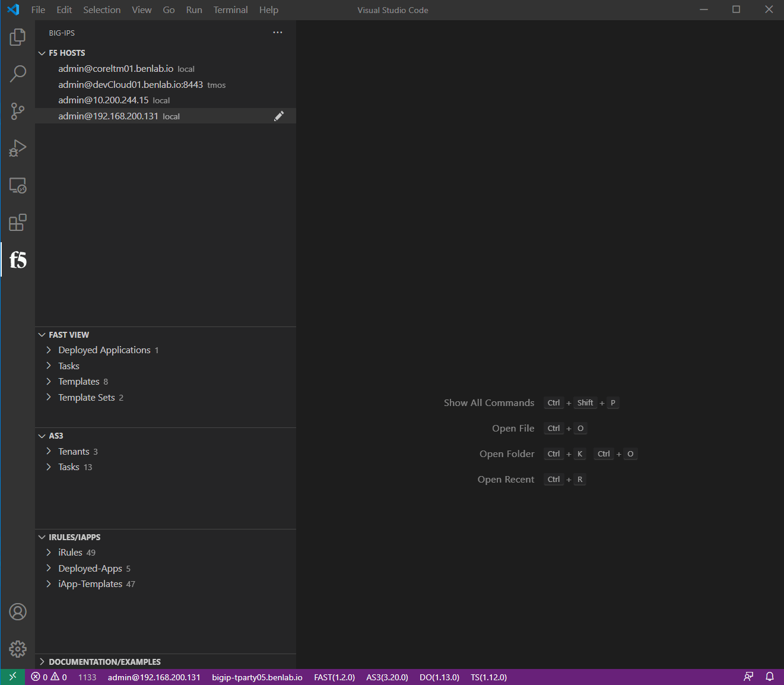
Task: Open the Selection menu
Action: point(101,10)
